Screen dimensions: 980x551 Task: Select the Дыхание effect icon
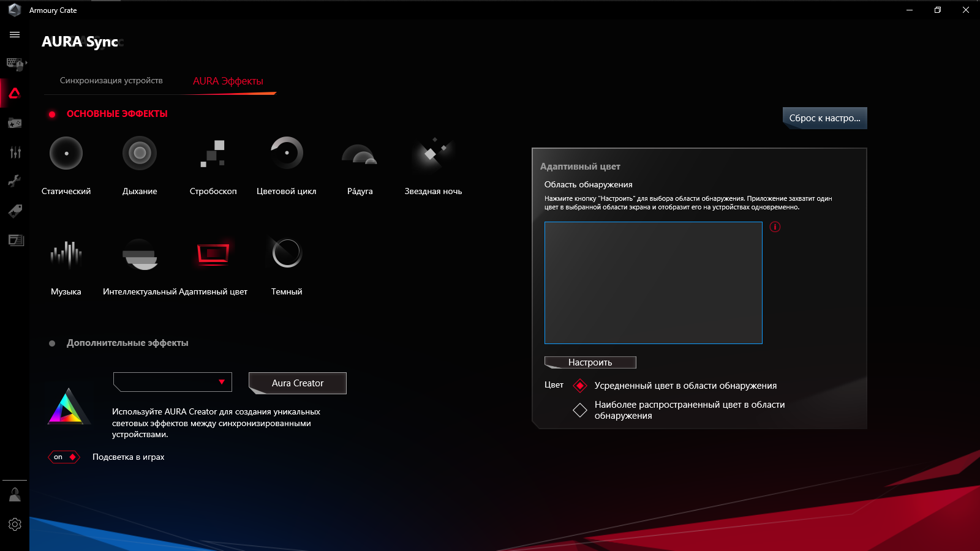(x=140, y=153)
